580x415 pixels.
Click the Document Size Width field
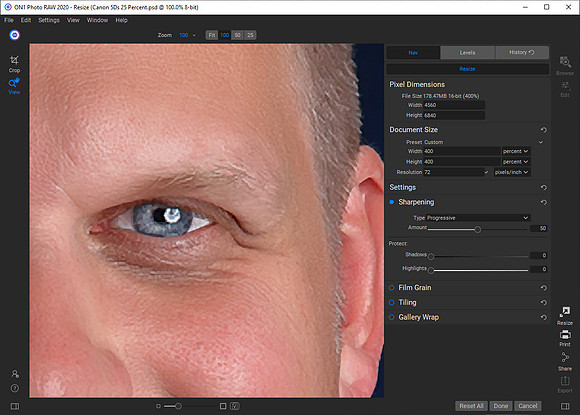(x=462, y=151)
